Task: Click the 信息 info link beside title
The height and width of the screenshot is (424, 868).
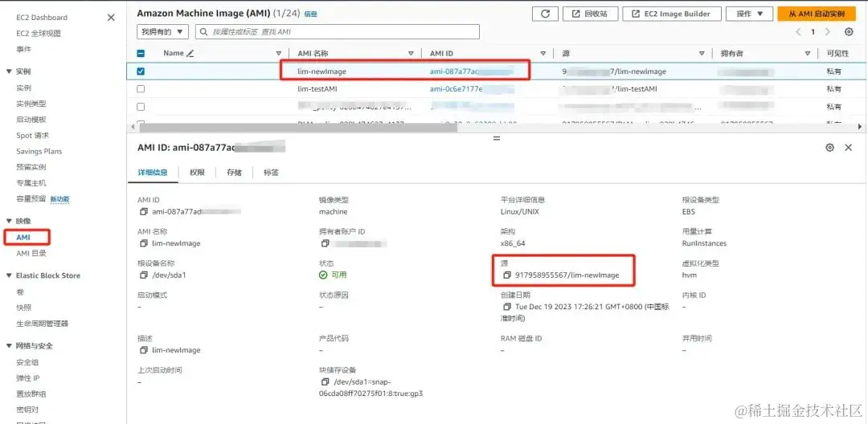Action: click(x=310, y=14)
